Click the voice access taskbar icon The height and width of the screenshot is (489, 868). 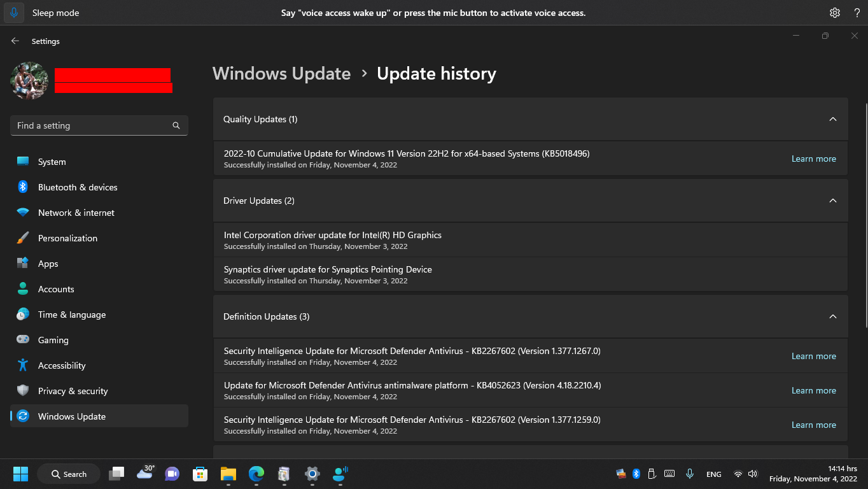340,474
